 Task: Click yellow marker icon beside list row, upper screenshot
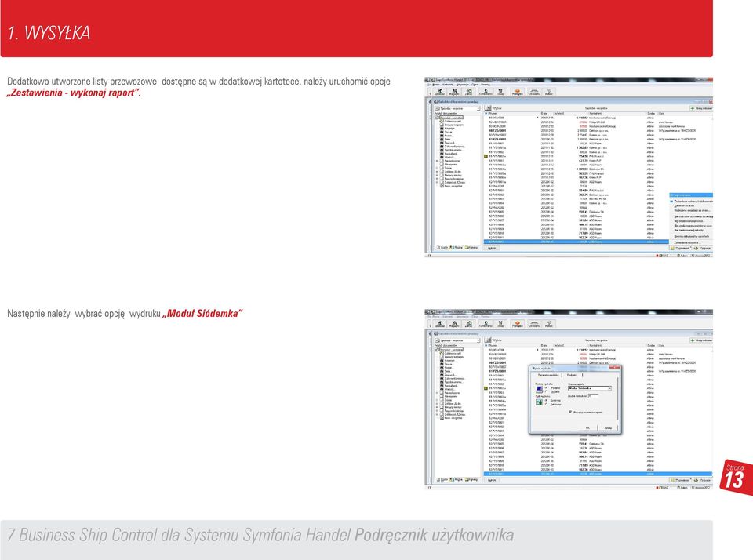pyautogui.click(x=486, y=156)
